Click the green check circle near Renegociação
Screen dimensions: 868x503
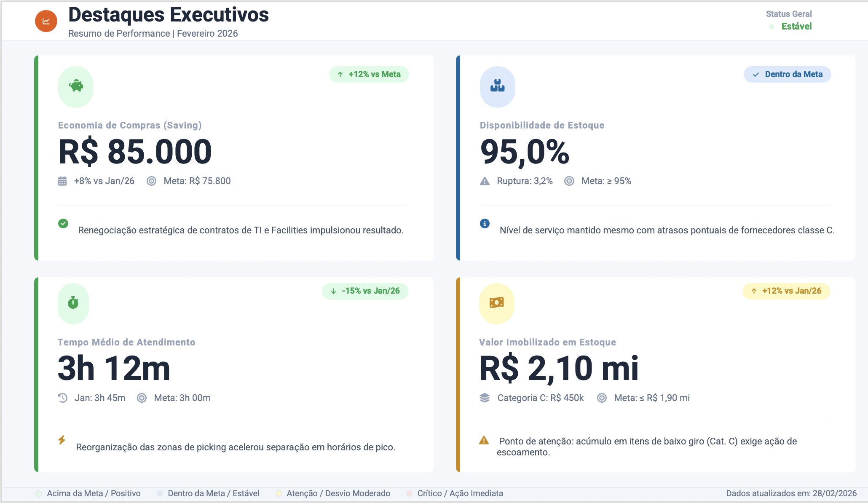click(x=63, y=223)
